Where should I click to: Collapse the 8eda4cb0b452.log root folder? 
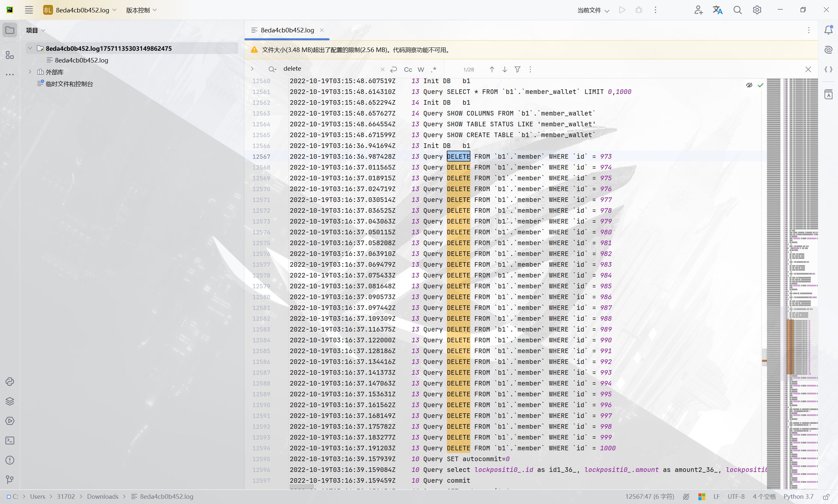click(x=30, y=48)
